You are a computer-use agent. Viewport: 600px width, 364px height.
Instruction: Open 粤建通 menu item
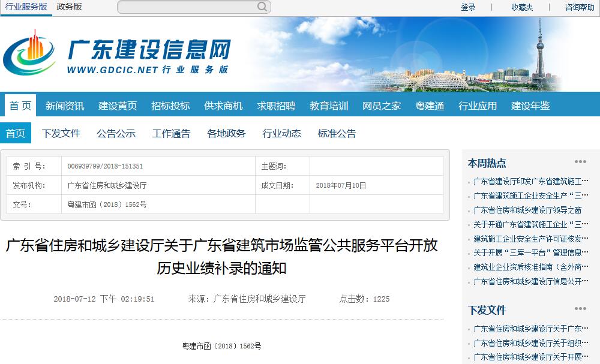(x=430, y=106)
